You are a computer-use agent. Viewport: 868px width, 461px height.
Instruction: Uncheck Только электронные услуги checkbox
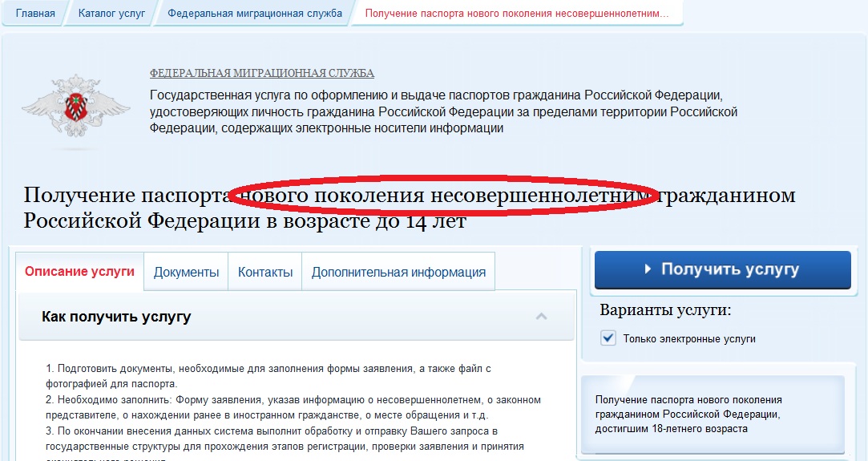[x=608, y=338]
